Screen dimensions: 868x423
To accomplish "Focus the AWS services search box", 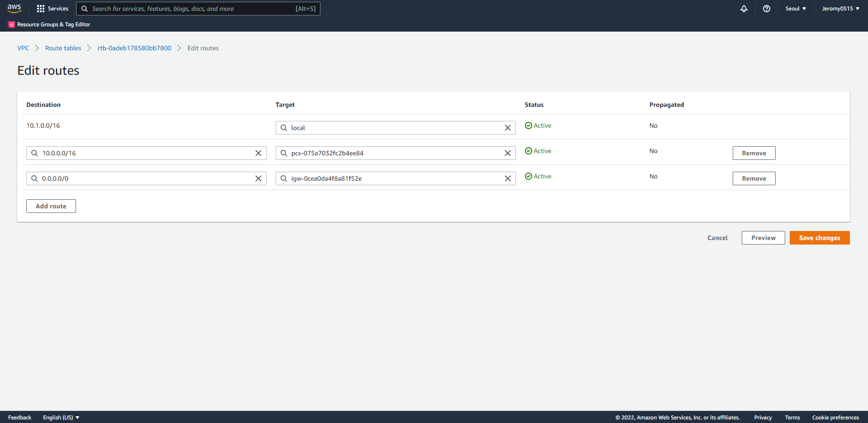I will coord(198,9).
